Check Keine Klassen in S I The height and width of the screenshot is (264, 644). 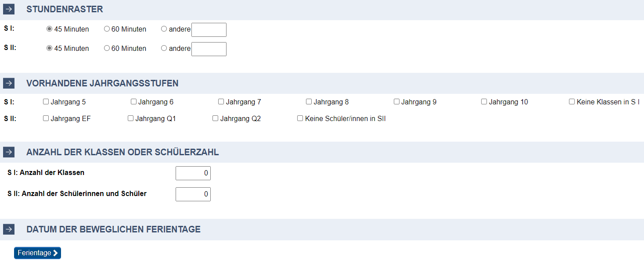572,102
